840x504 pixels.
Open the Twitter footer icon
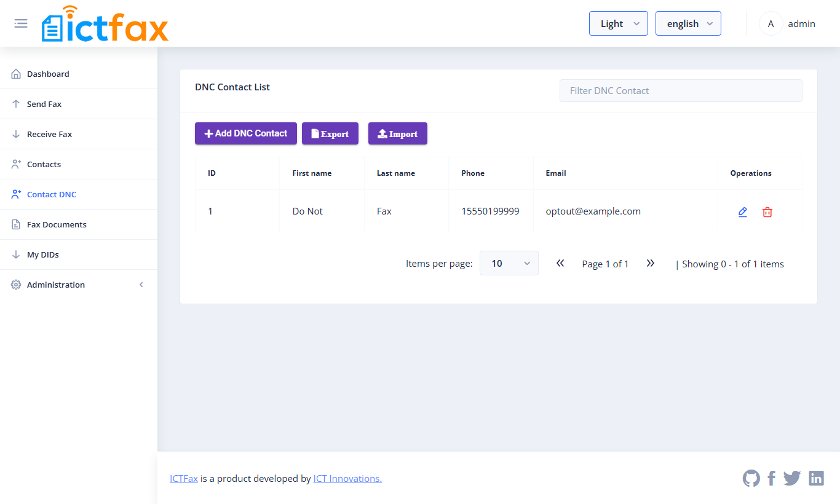coord(792,478)
